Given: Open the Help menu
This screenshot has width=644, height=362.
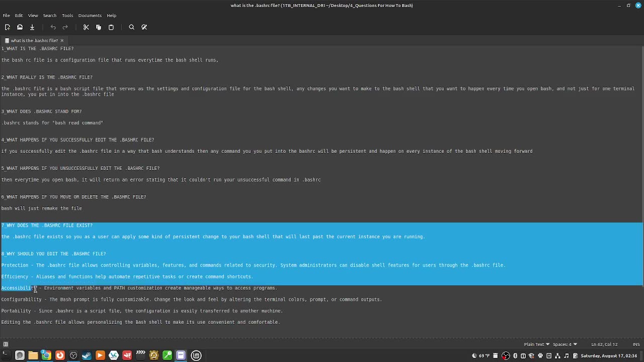Looking at the screenshot, I should [112, 16].
